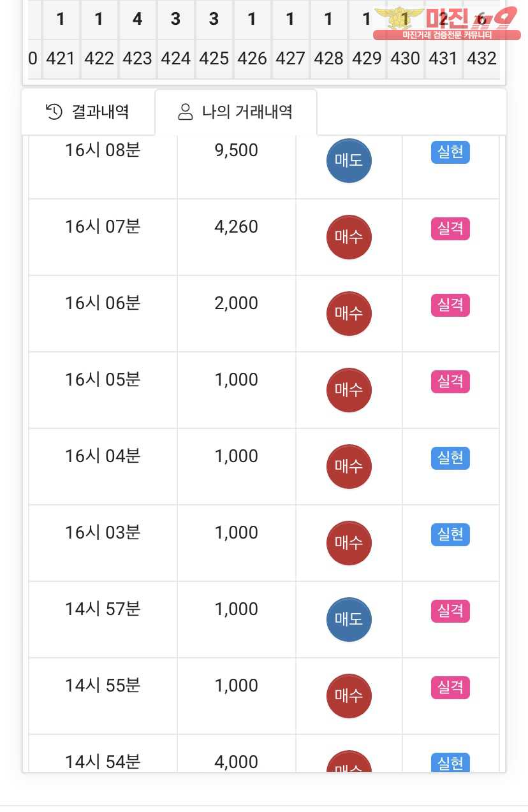Click the 매수 circle for 16시 04분
528x812 pixels.
click(x=349, y=467)
